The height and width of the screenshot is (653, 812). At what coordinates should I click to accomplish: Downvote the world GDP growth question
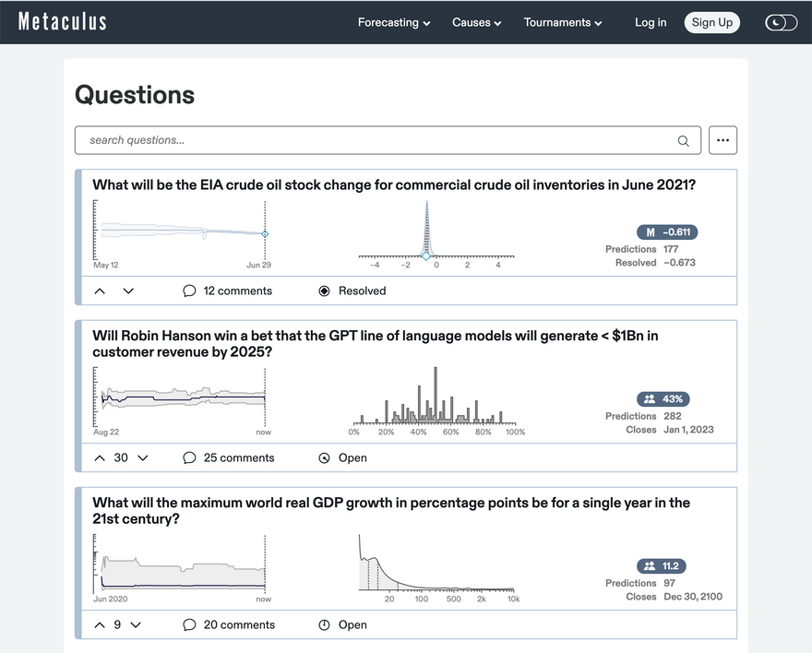coord(136,624)
